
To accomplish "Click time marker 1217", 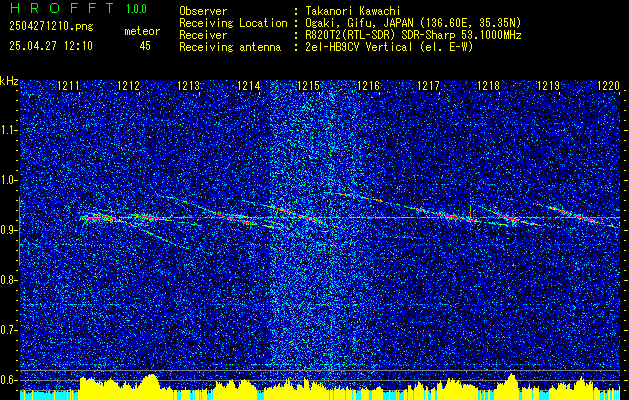I will (x=428, y=86).
